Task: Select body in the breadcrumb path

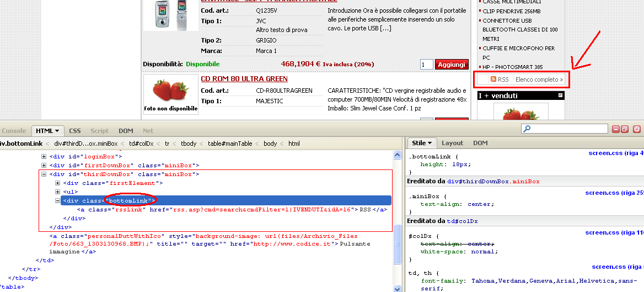Action: 270,144
